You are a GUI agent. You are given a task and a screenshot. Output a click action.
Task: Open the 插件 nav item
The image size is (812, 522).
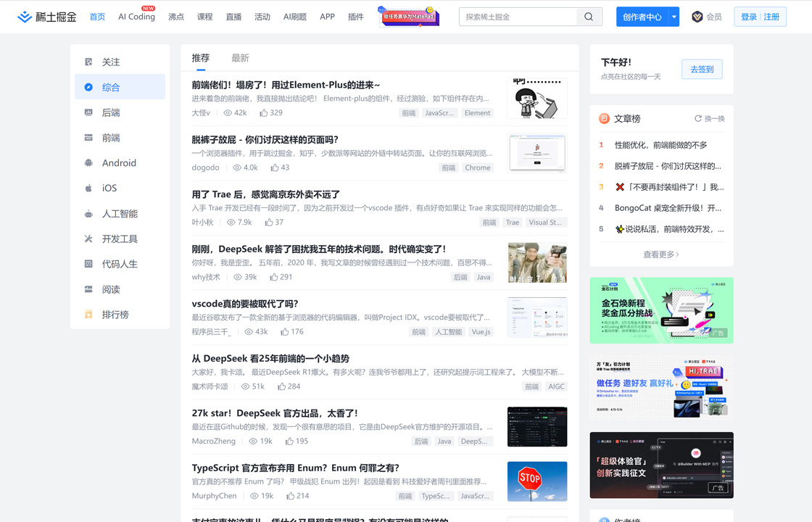[356, 17]
